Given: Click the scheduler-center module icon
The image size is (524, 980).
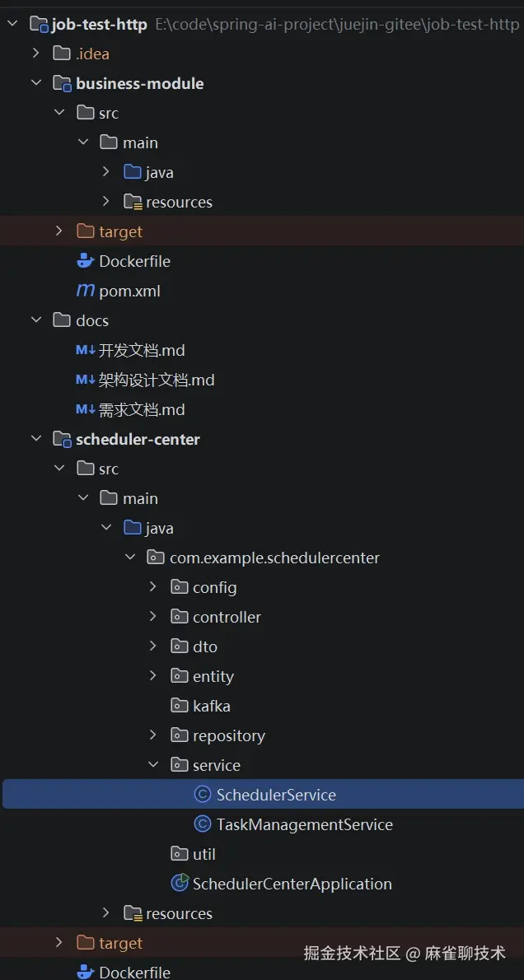Looking at the screenshot, I should [62, 440].
